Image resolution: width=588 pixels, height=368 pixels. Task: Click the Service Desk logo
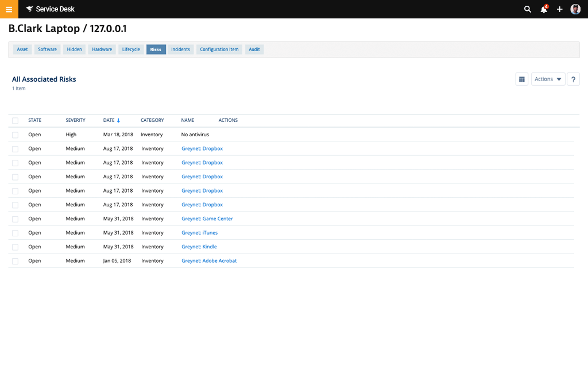pos(49,9)
